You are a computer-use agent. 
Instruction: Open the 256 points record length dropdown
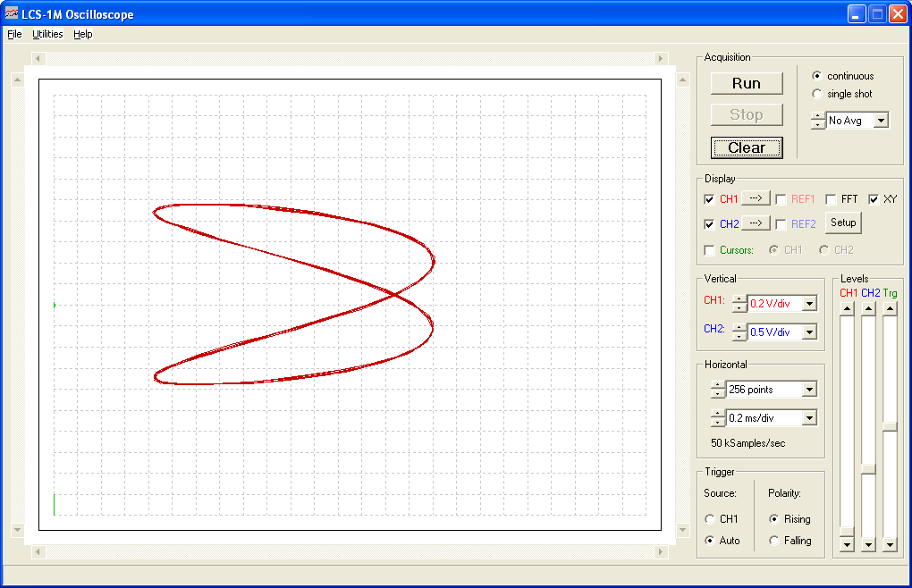coord(808,388)
